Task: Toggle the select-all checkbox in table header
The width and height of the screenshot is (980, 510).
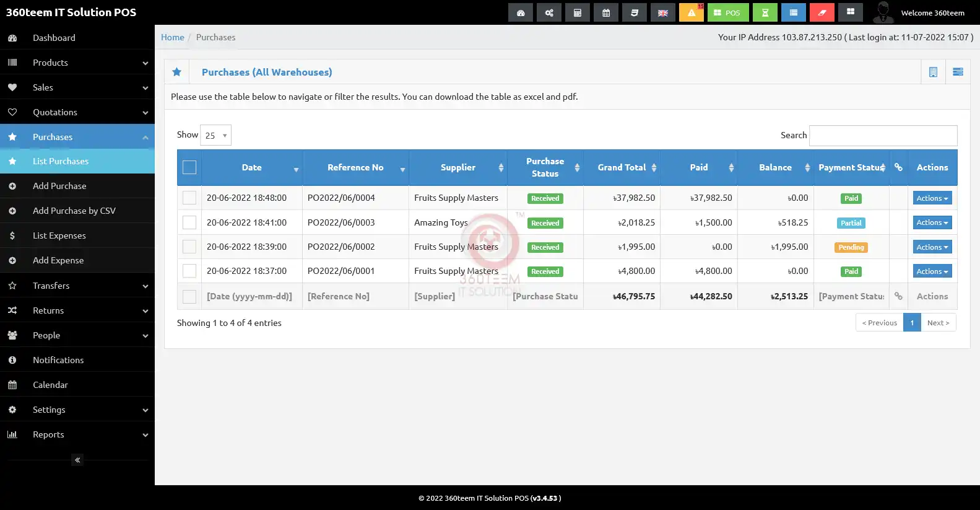Action: click(189, 167)
